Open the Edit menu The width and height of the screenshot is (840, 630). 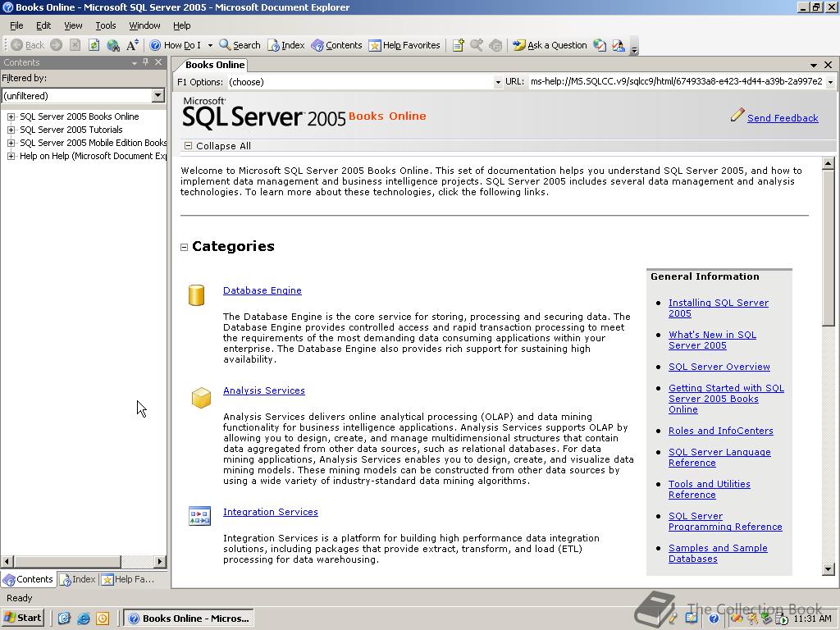[x=43, y=25]
